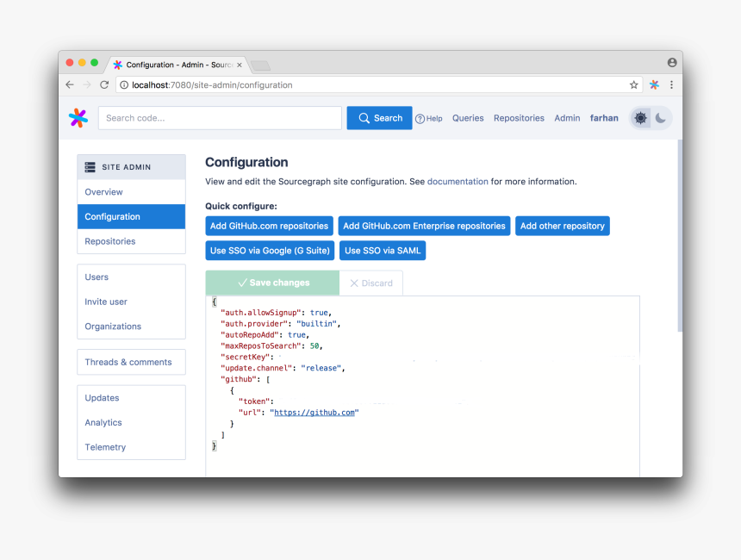741x560 pixels.
Task: Click the browser reload icon
Action: (104, 85)
